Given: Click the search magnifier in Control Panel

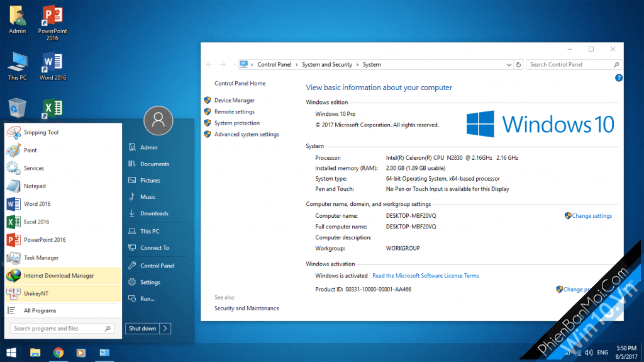Looking at the screenshot, I should 616,65.
